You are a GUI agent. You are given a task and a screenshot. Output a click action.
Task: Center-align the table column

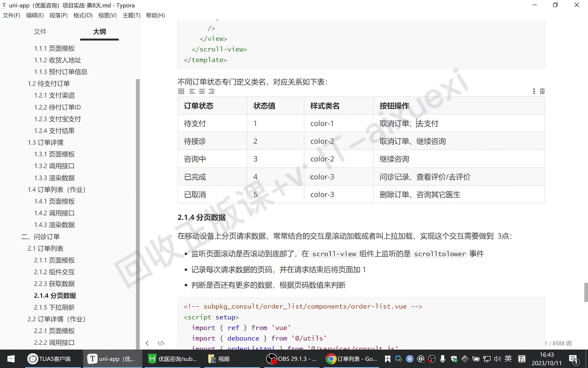(x=202, y=91)
